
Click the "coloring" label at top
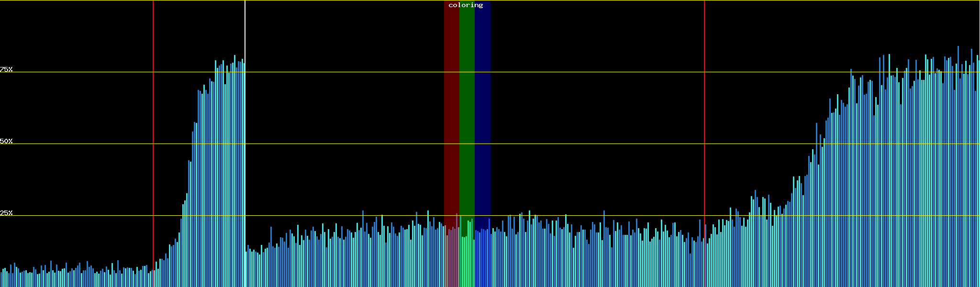[466, 5]
